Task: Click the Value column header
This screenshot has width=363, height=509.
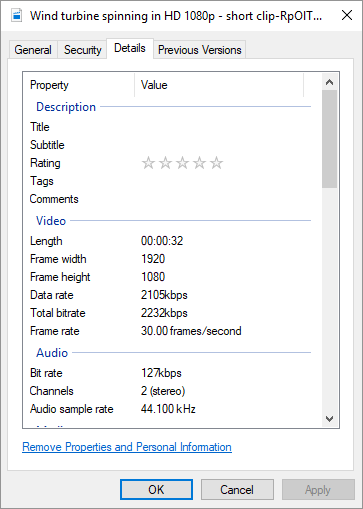Action: click(219, 85)
